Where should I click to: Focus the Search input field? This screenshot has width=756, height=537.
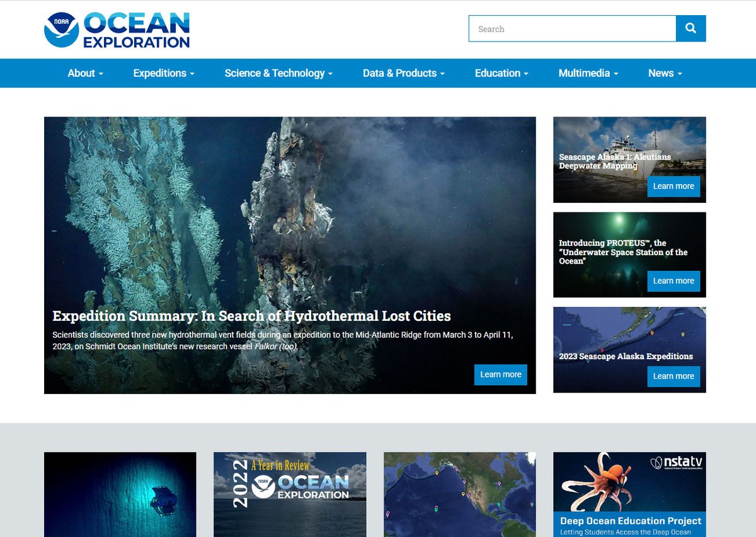[572, 28]
